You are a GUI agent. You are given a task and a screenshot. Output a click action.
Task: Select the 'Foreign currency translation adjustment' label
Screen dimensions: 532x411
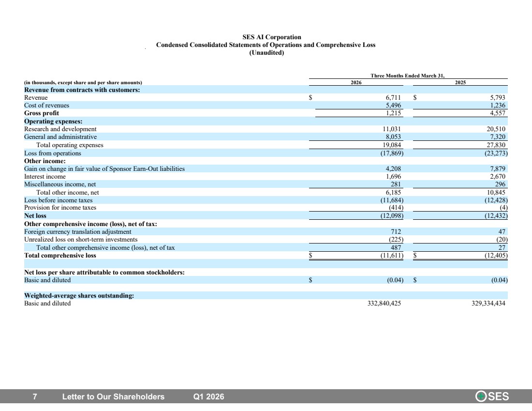78,232
